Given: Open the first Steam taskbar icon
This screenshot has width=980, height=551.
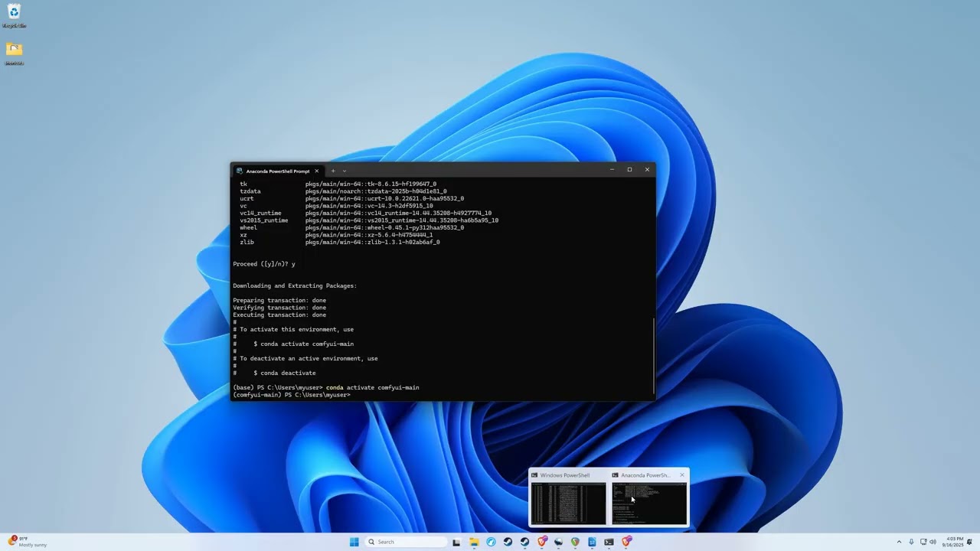Looking at the screenshot, I should (508, 542).
